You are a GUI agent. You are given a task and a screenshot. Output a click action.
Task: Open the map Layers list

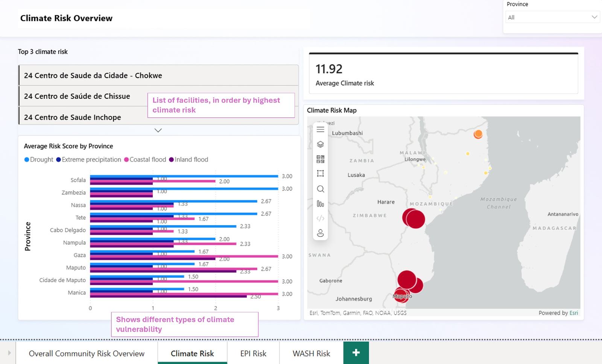point(320,144)
